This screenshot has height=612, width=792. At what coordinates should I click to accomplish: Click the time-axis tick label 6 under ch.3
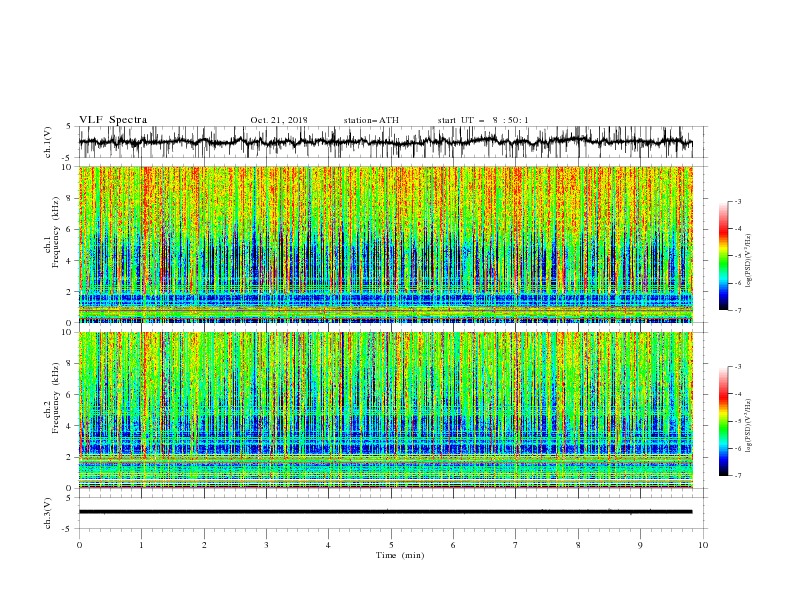click(453, 545)
